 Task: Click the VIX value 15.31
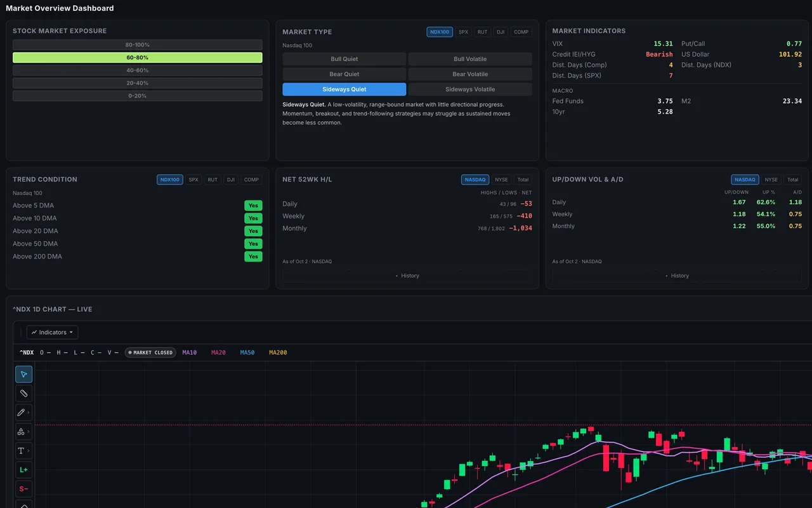[x=663, y=44]
